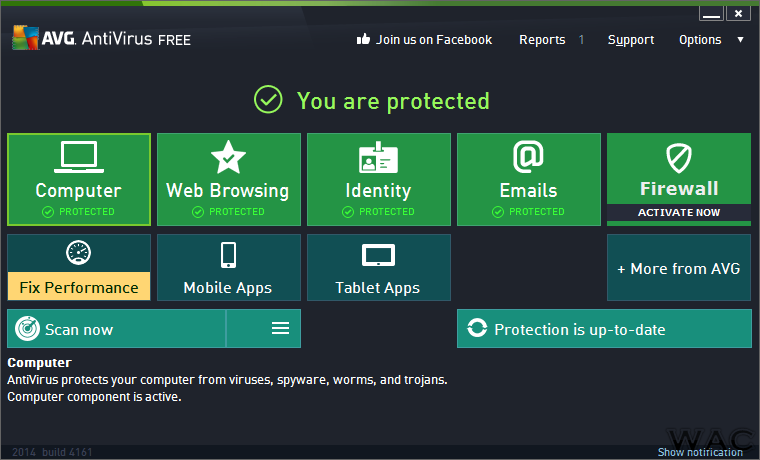Open the Options menu
The height and width of the screenshot is (460, 760).
point(700,40)
